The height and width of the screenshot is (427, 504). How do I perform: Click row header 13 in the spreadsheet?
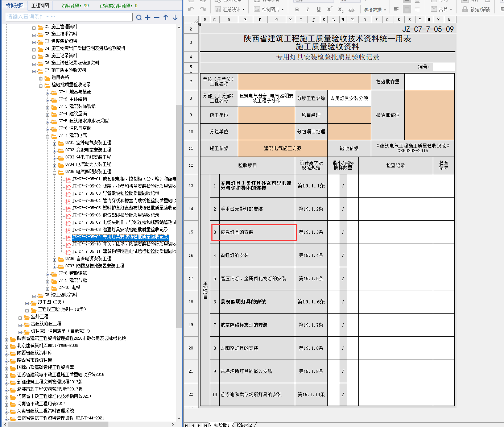click(191, 186)
